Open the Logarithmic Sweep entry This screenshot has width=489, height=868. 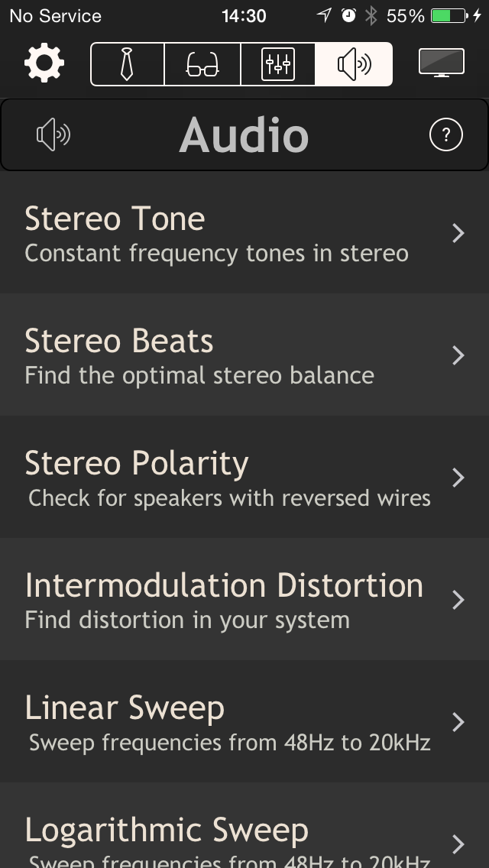tap(244, 825)
